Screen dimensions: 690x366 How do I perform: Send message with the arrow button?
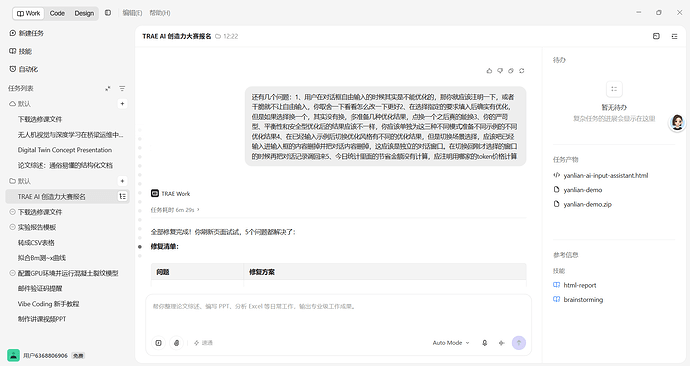[x=519, y=343]
